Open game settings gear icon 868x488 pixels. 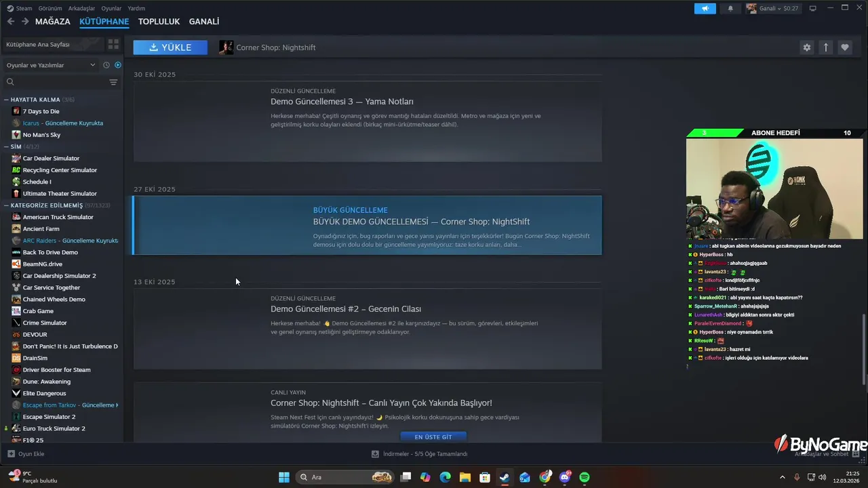click(x=806, y=47)
